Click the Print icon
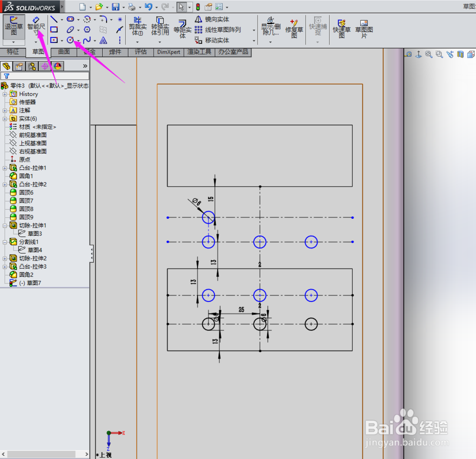 click(x=132, y=7)
